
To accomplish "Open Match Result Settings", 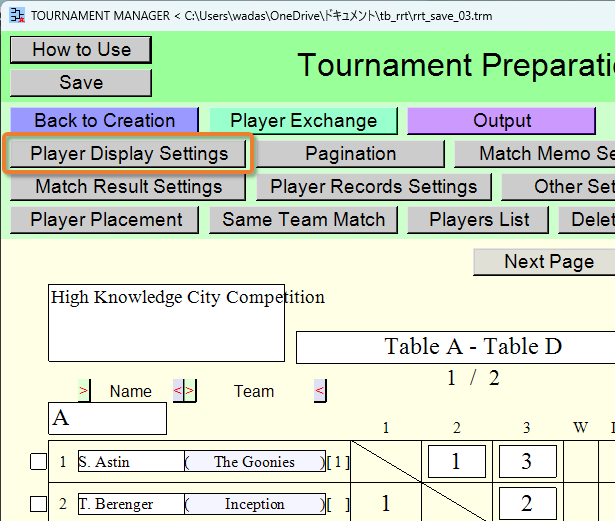I will [x=128, y=186].
